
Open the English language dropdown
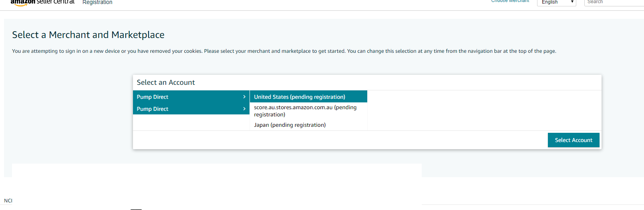[x=556, y=2]
